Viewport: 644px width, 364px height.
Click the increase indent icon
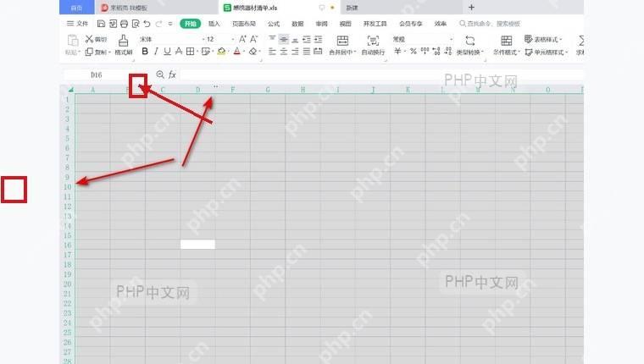tap(319, 39)
